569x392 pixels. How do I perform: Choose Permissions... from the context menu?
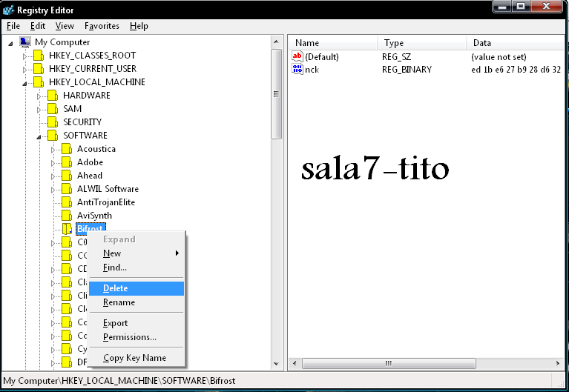point(137,337)
